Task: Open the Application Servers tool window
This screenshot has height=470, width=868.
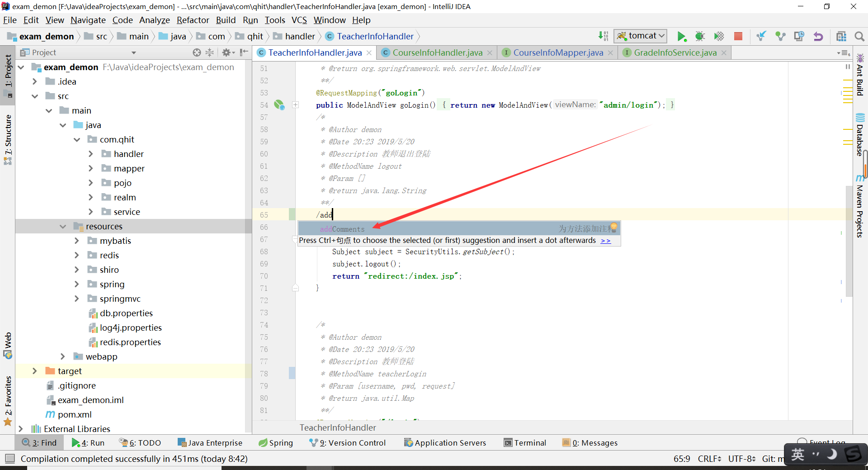Action: 445,443
